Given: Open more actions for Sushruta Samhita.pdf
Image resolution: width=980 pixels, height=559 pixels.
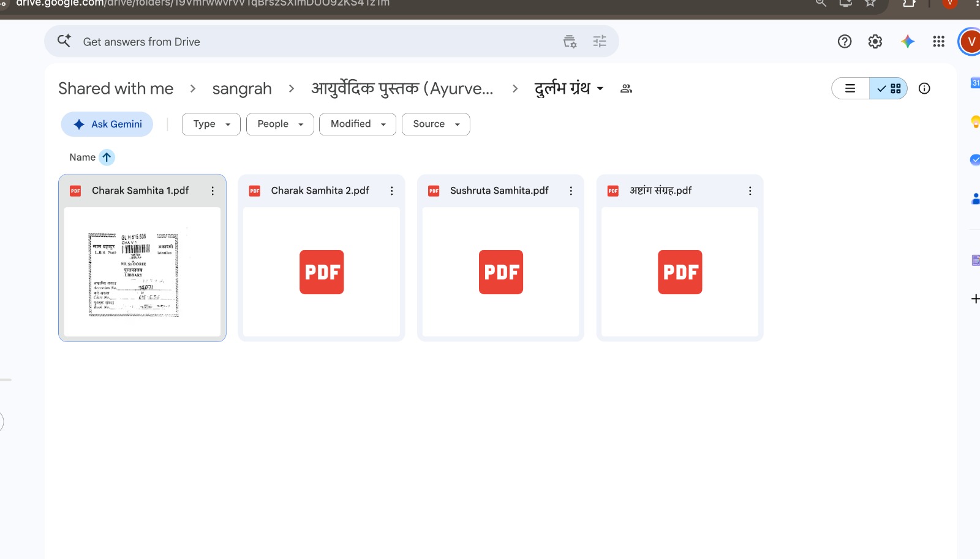Looking at the screenshot, I should (571, 191).
